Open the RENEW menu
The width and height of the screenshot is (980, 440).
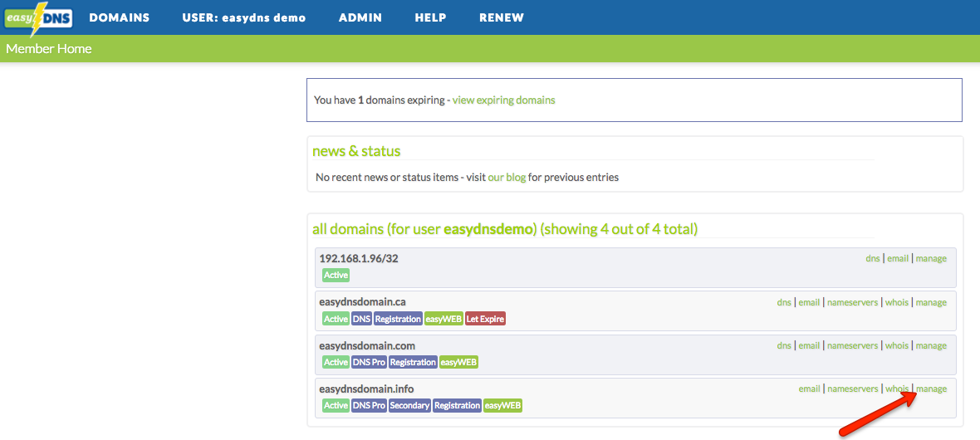(x=502, y=18)
